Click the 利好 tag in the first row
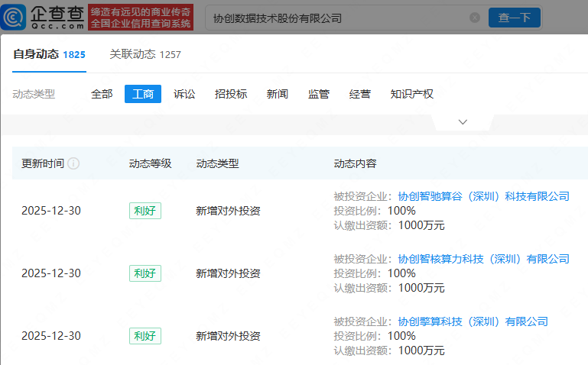Screen dimensions: 588x365 (145, 211)
